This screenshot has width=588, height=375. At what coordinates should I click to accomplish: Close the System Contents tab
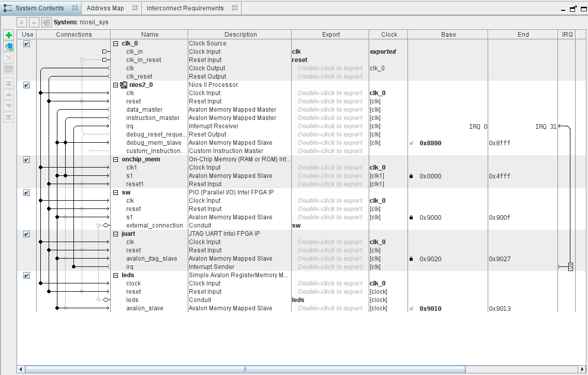(x=74, y=8)
